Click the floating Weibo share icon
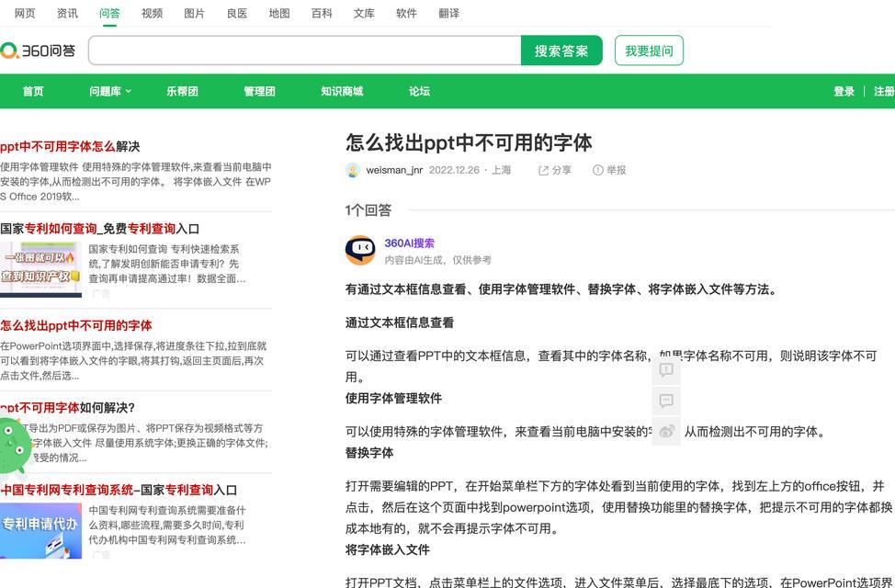Screen dimensions: 895x588 [x=666, y=432]
